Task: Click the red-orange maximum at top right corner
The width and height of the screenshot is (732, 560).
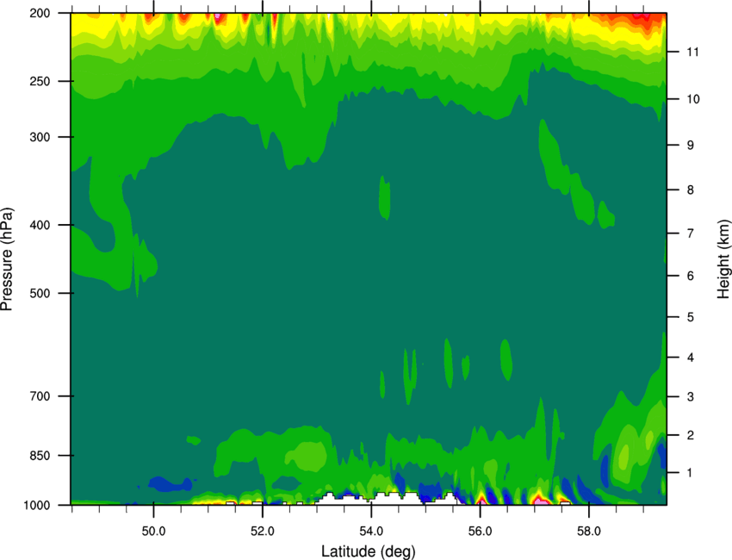Action: [640, 20]
